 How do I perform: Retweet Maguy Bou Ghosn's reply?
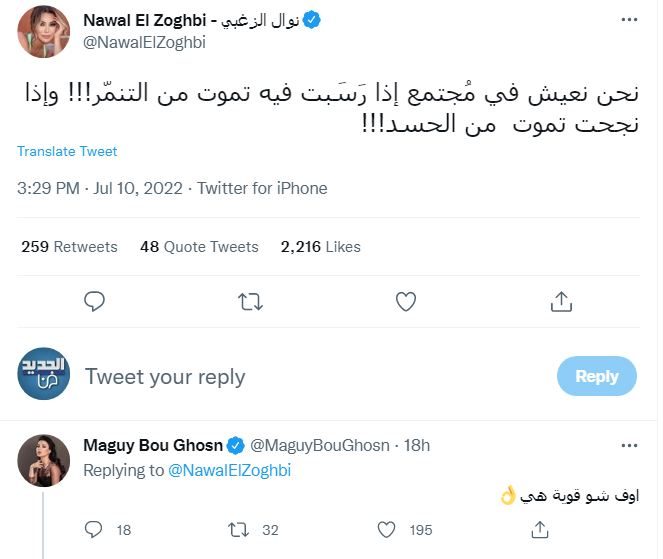point(238,530)
